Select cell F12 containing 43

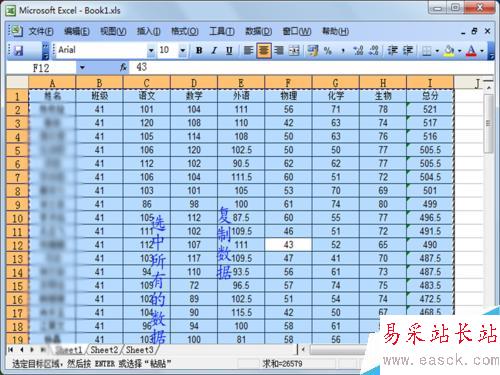pyautogui.click(x=288, y=245)
